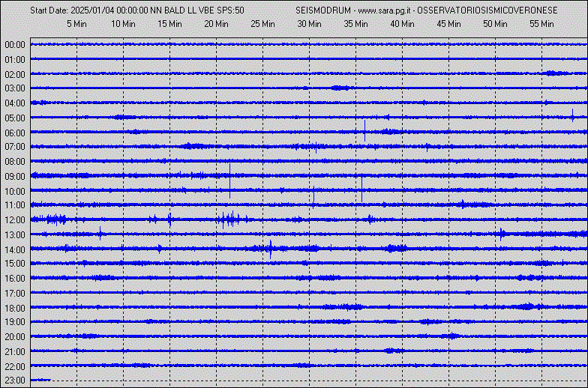Click the 25 Min column header
The height and width of the screenshot is (388, 588).
click(x=262, y=24)
